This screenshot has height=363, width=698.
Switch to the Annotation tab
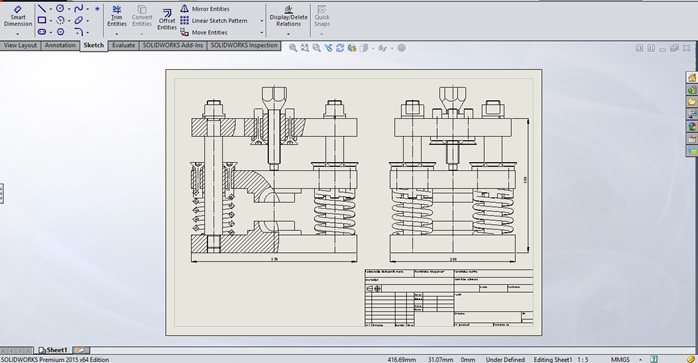(x=60, y=45)
